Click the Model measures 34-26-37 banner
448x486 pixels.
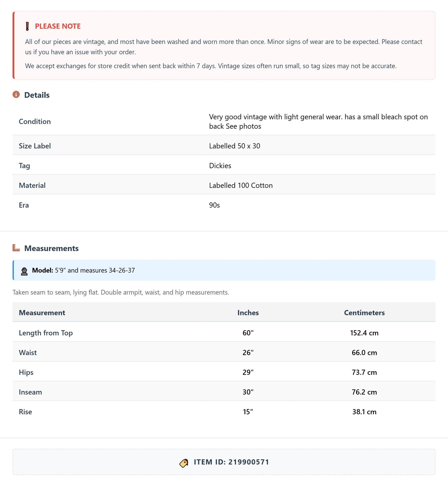coord(224,270)
